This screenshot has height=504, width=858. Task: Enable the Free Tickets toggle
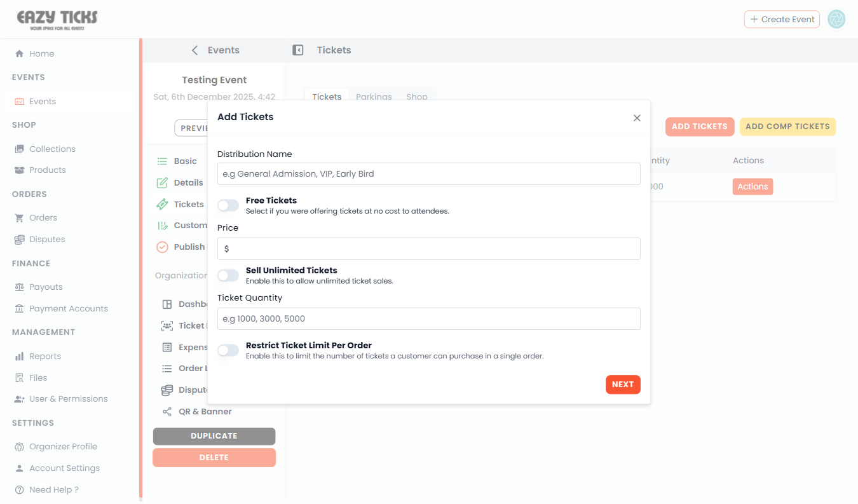228,205
